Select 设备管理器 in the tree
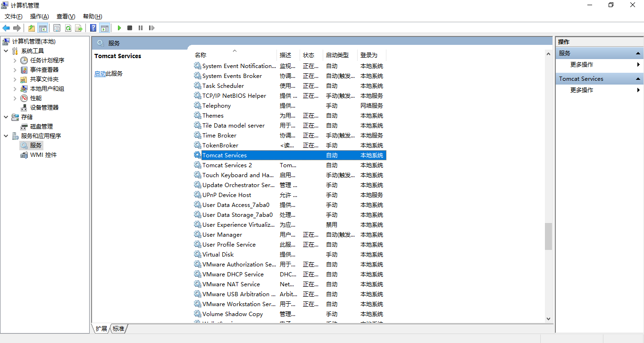 tap(44, 108)
